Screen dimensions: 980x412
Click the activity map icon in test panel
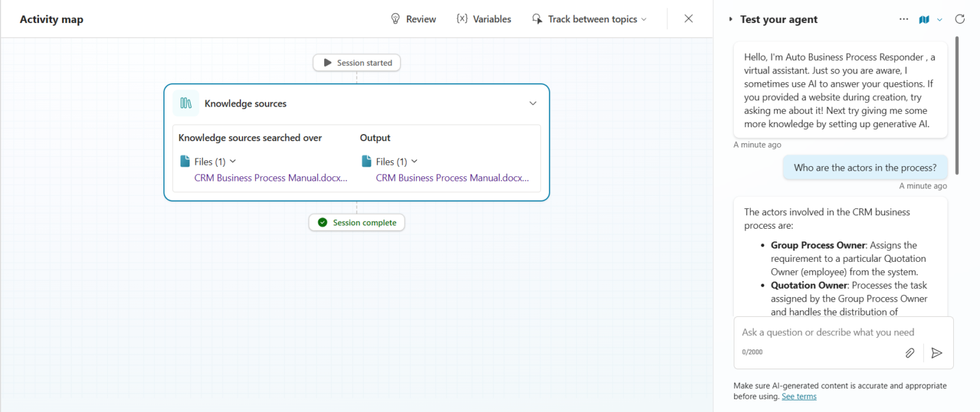point(924,19)
